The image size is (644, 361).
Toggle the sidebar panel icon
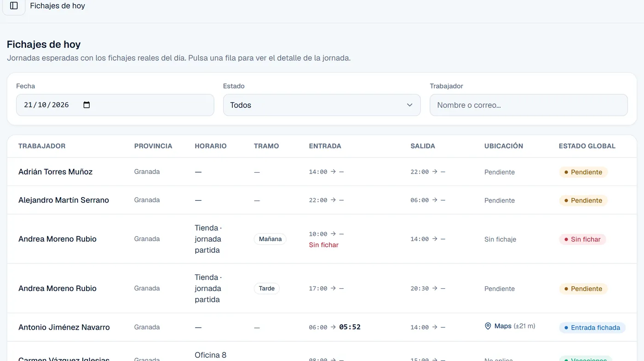point(14,6)
